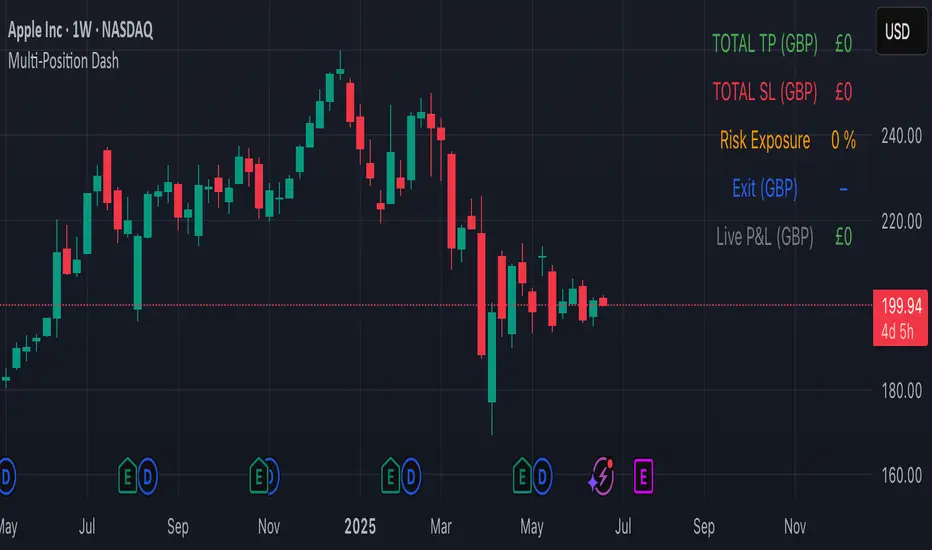Click the Risk Exposure dashboard label
This screenshot has height=550, width=932.
tap(765, 140)
